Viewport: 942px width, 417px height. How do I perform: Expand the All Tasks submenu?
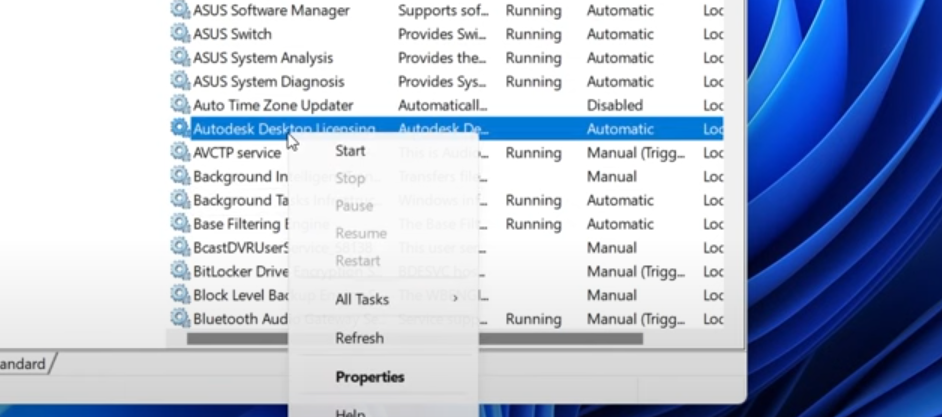(383, 299)
